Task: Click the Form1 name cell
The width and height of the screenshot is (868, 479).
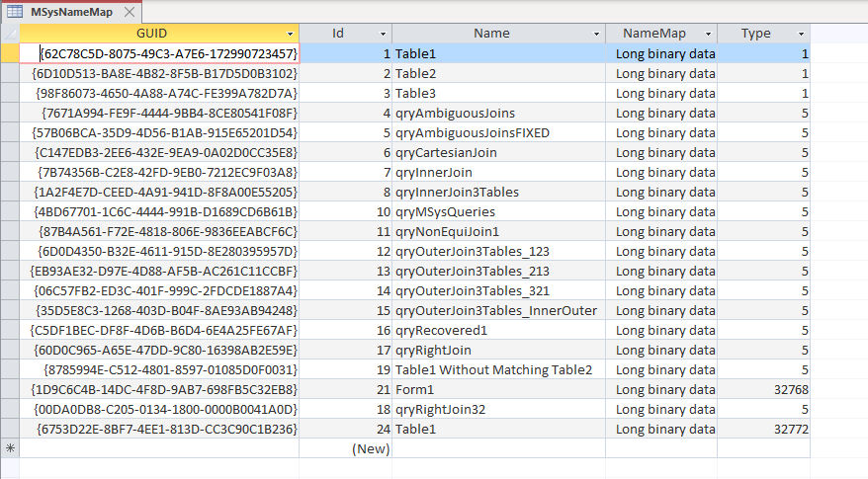Action: (x=499, y=389)
